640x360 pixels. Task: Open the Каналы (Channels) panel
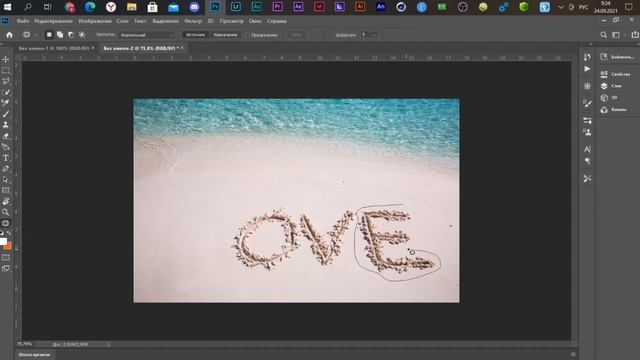coord(613,110)
